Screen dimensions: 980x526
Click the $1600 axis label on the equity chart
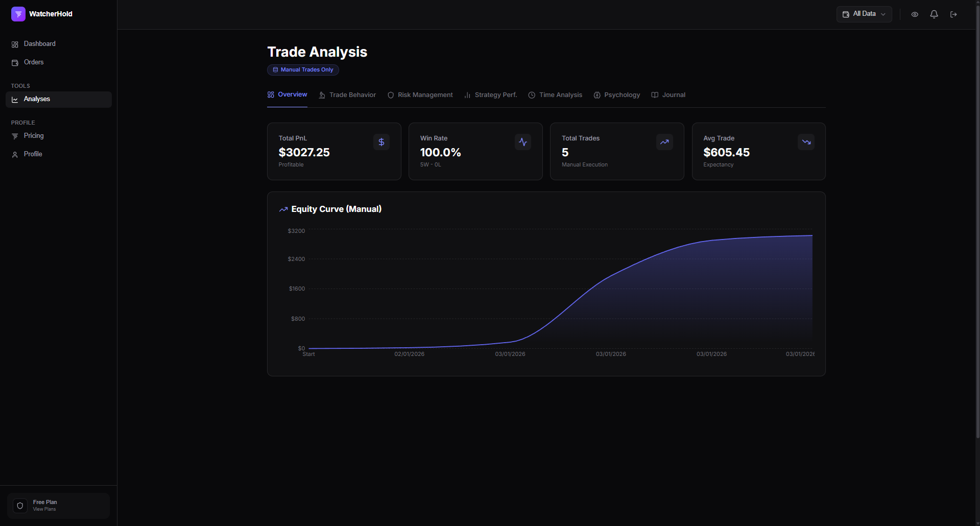296,289
